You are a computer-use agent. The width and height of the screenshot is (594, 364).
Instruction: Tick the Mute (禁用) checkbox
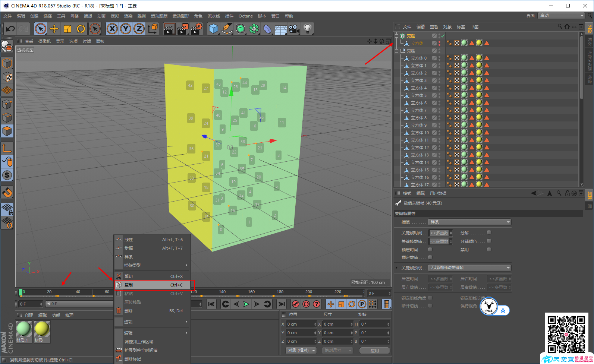point(489,250)
